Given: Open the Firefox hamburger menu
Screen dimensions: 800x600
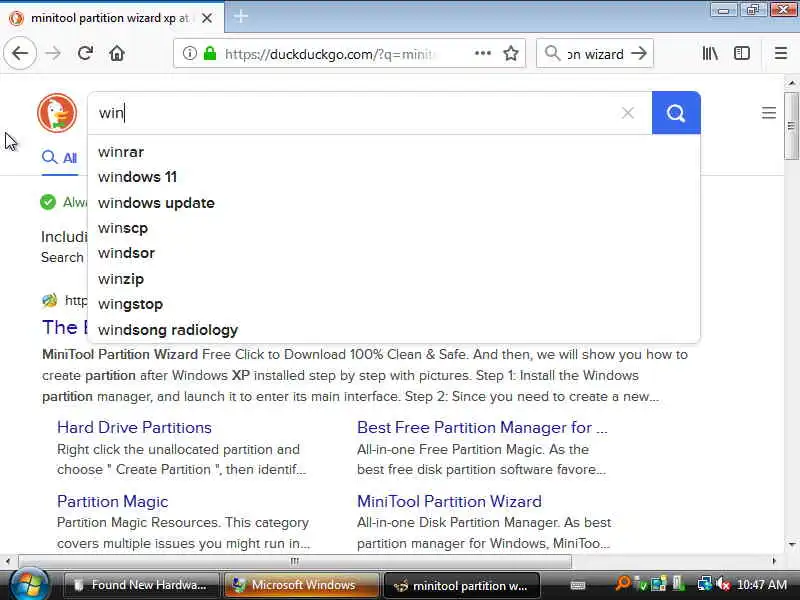Looking at the screenshot, I should [781, 53].
